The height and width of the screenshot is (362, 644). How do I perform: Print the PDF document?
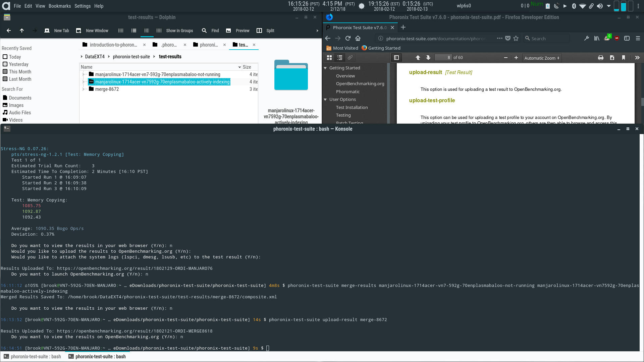pyautogui.click(x=601, y=58)
